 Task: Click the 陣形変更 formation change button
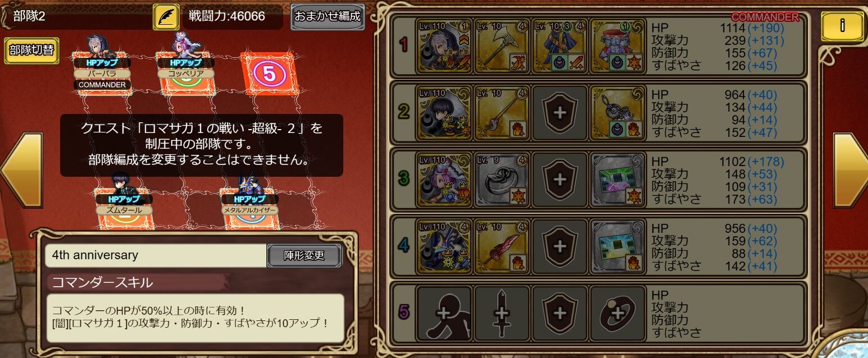click(x=304, y=255)
